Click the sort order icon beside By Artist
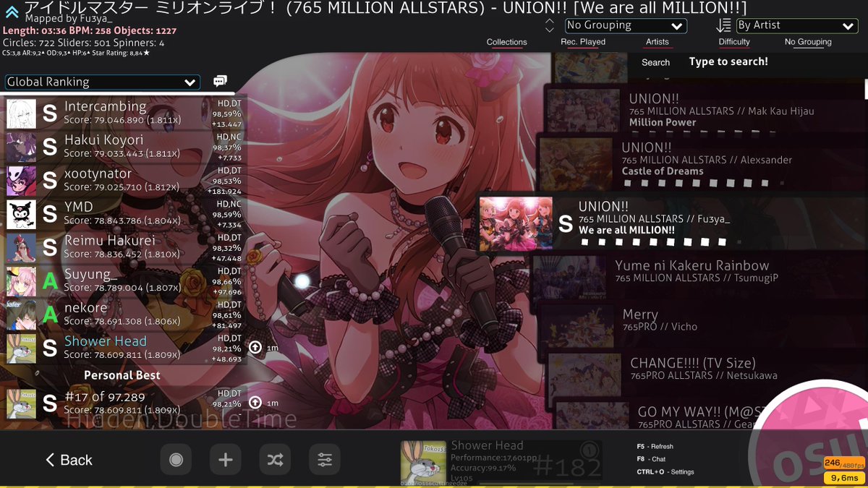Image resolution: width=868 pixels, height=488 pixels. [x=723, y=25]
